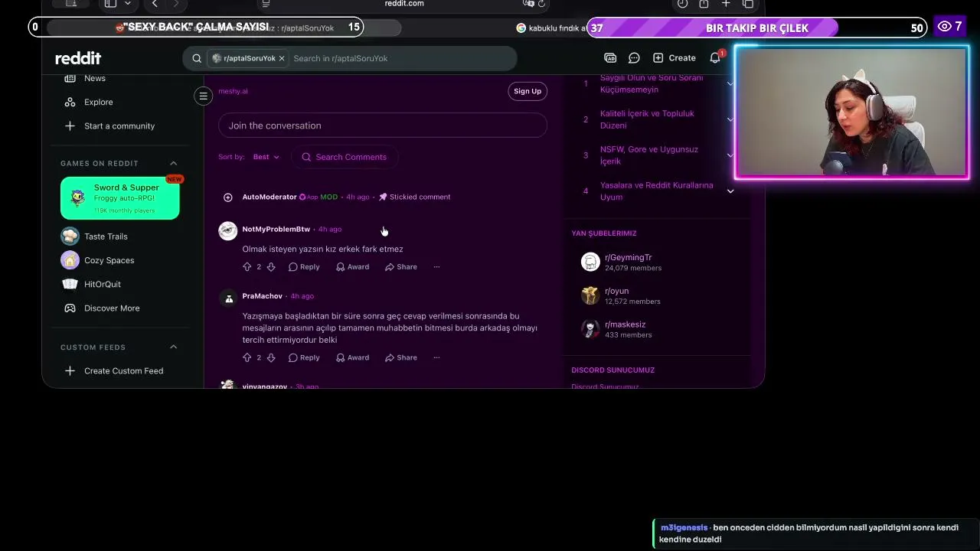Reload the page in Safari

coord(542,4)
